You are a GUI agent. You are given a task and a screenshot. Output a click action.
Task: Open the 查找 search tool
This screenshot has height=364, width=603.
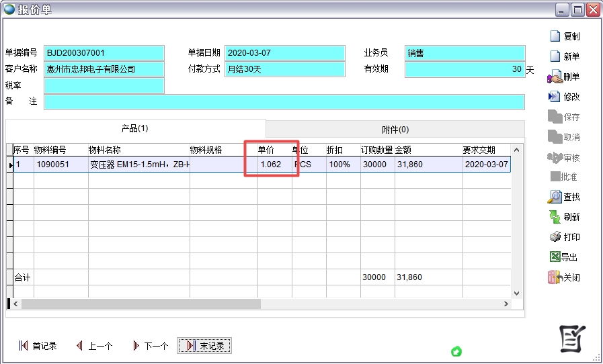click(555, 197)
